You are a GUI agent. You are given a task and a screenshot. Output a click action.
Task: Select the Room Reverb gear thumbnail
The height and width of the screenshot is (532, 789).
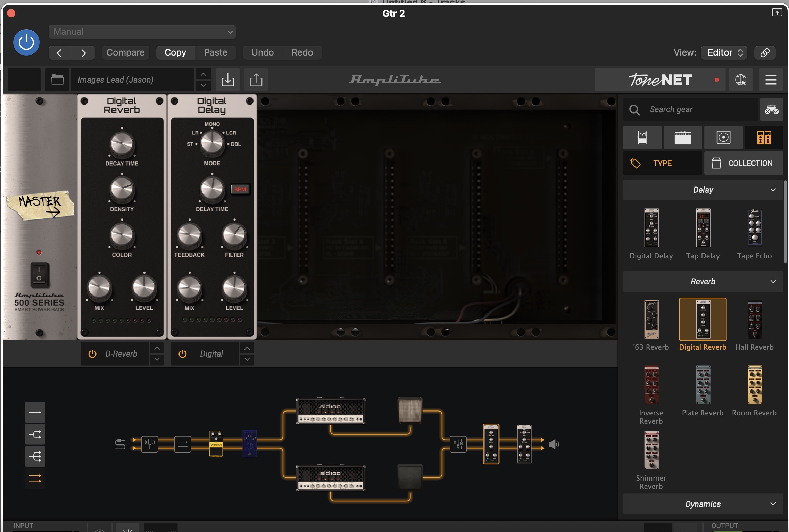click(755, 385)
